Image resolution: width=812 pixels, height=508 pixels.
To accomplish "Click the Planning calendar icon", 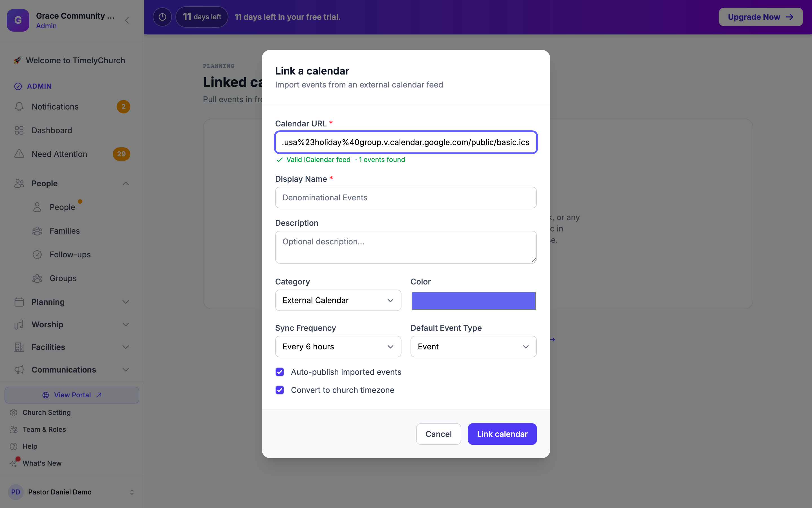I will tap(19, 302).
